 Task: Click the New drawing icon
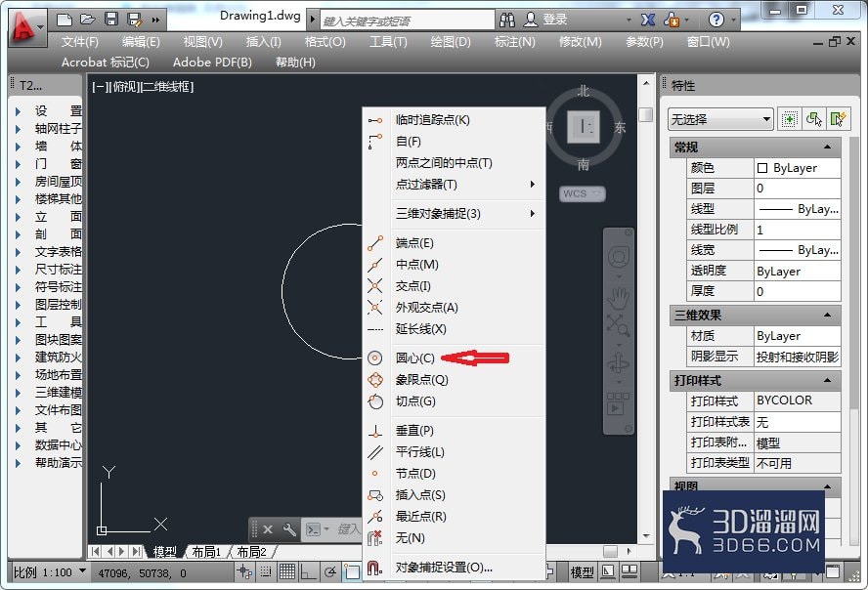coord(65,20)
